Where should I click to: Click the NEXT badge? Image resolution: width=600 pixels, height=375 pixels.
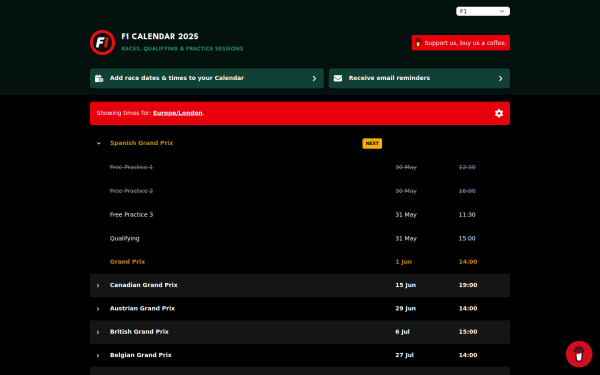click(372, 143)
